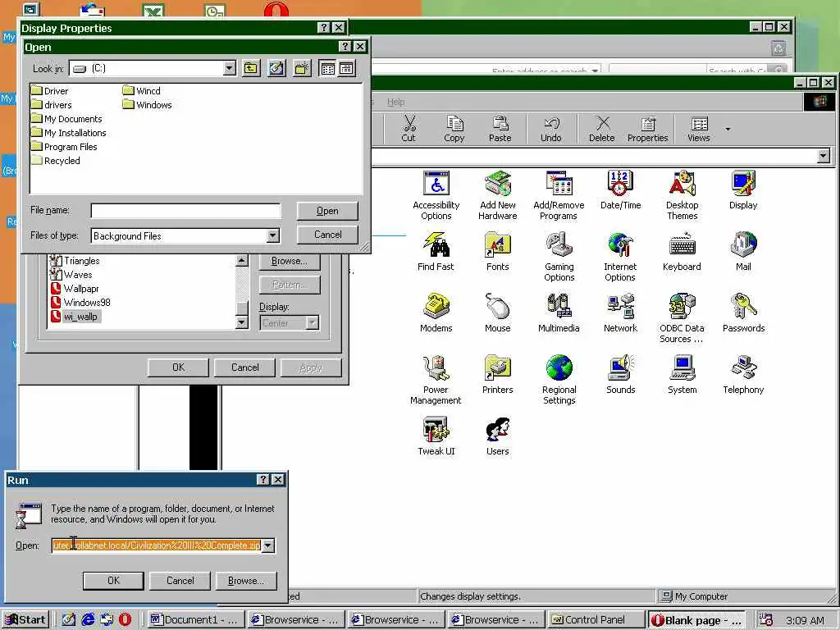Click the Start button

click(25, 620)
